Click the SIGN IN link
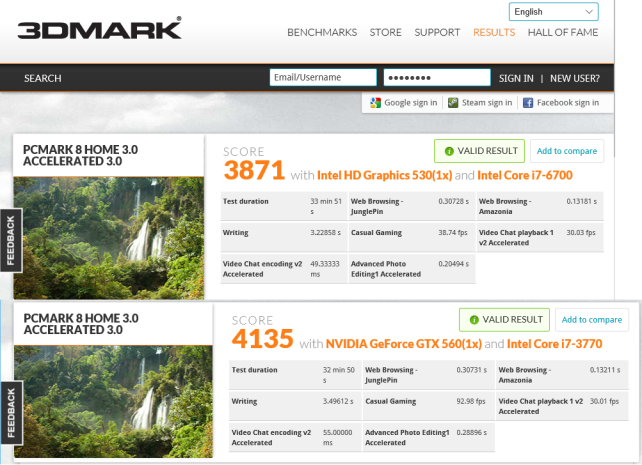The image size is (642, 465). coord(516,78)
